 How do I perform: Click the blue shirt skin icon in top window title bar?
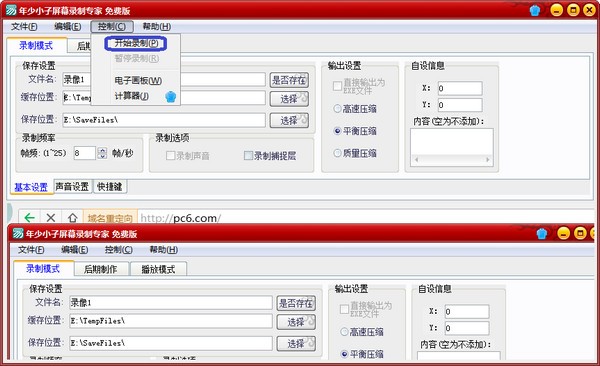[x=535, y=10]
